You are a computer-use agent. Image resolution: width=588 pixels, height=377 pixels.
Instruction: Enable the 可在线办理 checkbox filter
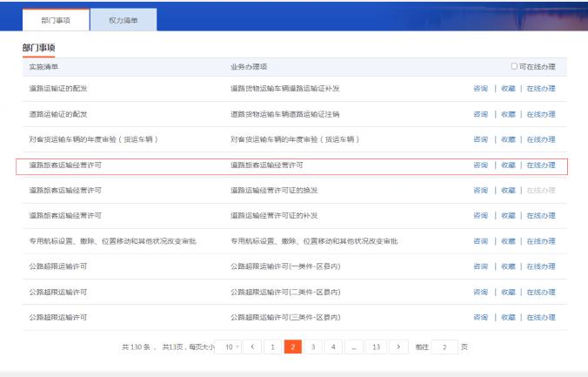[514, 66]
